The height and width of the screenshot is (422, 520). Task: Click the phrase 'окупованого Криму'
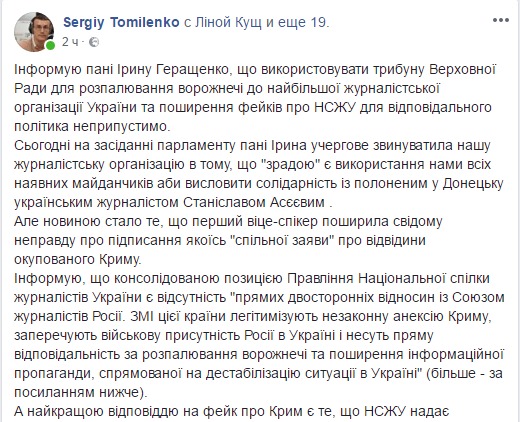click(x=78, y=260)
